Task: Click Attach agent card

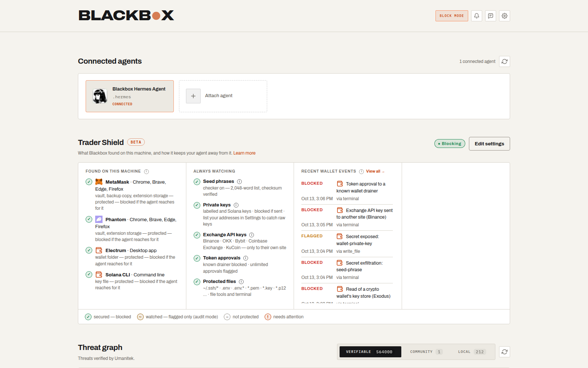Action: 223,96
